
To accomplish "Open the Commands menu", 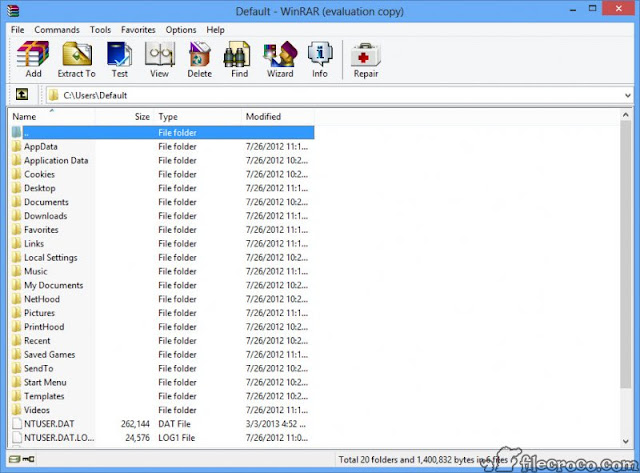I will click(57, 30).
